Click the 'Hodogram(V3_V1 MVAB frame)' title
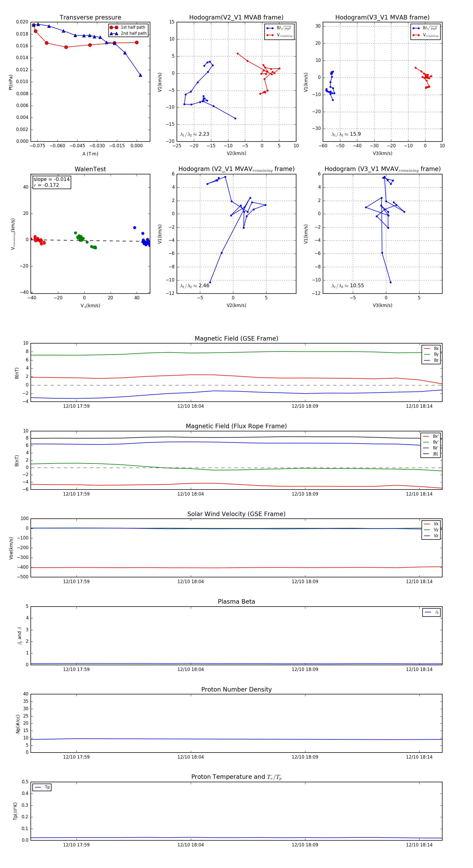The image size is (473, 868). (x=382, y=18)
